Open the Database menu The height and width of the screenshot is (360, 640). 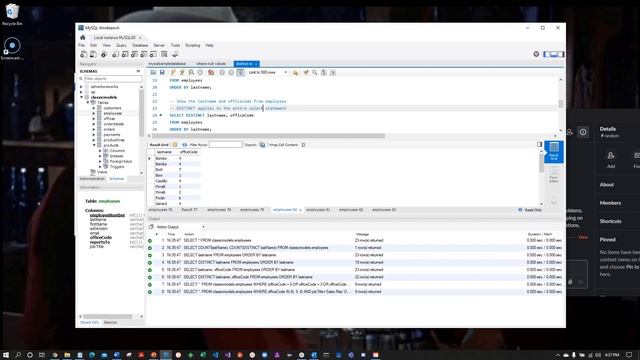[x=140, y=45]
